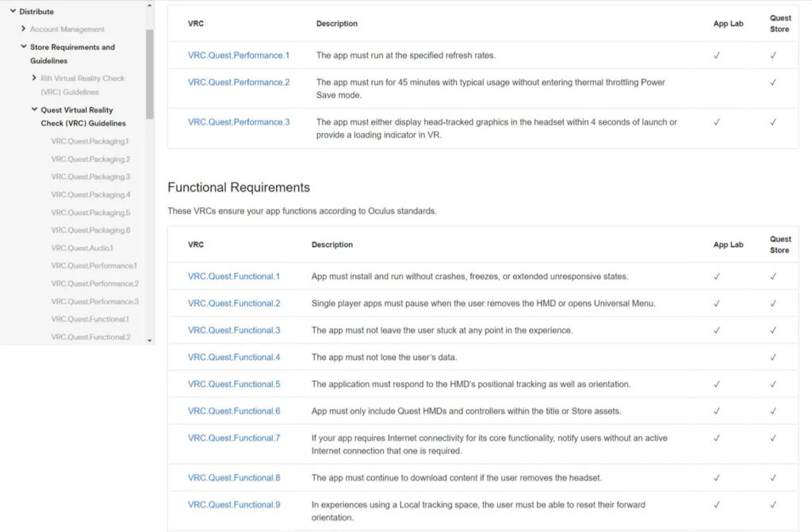Viewport: 812px width, 532px height.
Task: Open VRC.Quest.Packaging.1 in sidebar
Action: 90,141
